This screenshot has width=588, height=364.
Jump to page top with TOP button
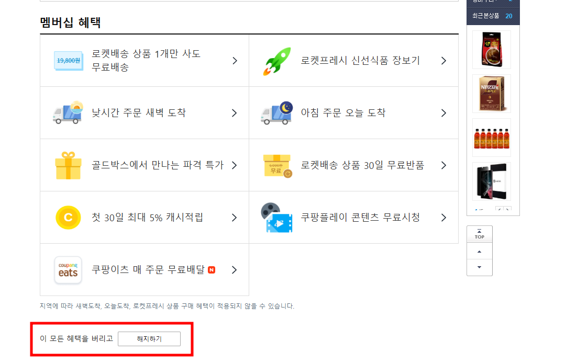pyautogui.click(x=479, y=234)
